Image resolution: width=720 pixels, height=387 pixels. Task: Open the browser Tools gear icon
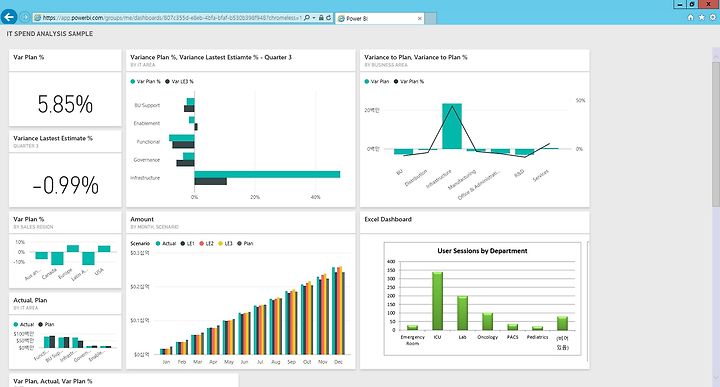tap(713, 17)
